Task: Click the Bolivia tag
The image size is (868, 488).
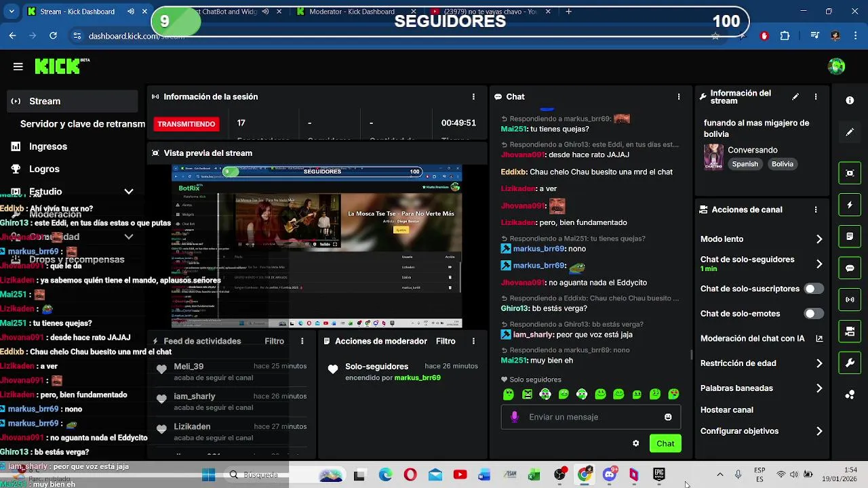Action: [x=782, y=164]
